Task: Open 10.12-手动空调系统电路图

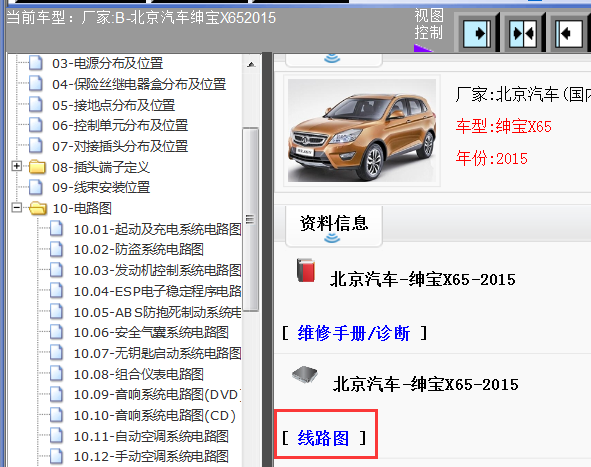Action: [151, 456]
